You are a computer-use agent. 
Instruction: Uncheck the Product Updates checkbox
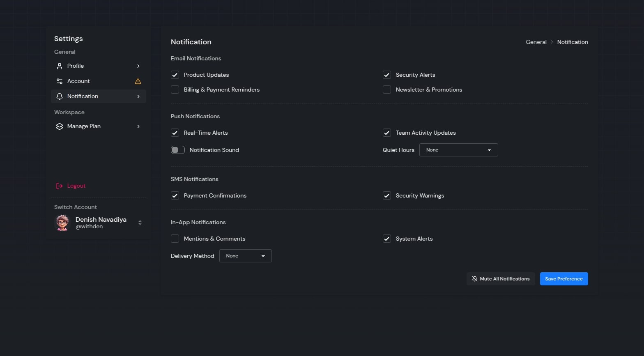175,75
